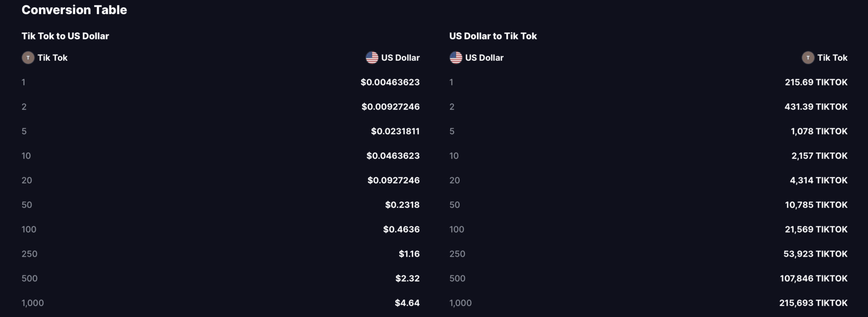Click the $4.64 value for 1,000 Tik Tok
The image size is (868, 317).
point(407,303)
